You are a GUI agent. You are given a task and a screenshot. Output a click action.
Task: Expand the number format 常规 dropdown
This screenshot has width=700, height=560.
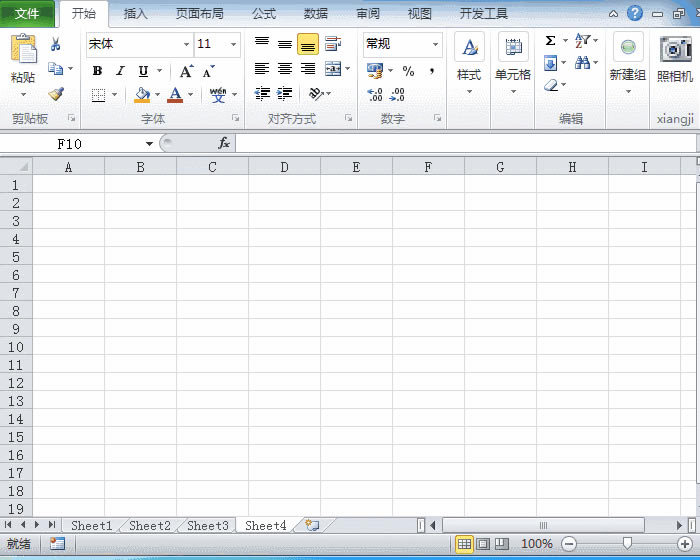[x=435, y=44]
